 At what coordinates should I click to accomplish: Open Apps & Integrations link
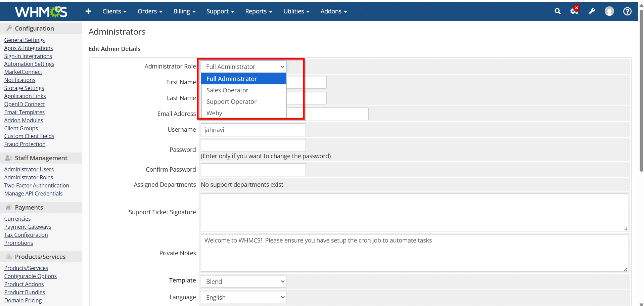[x=29, y=48]
